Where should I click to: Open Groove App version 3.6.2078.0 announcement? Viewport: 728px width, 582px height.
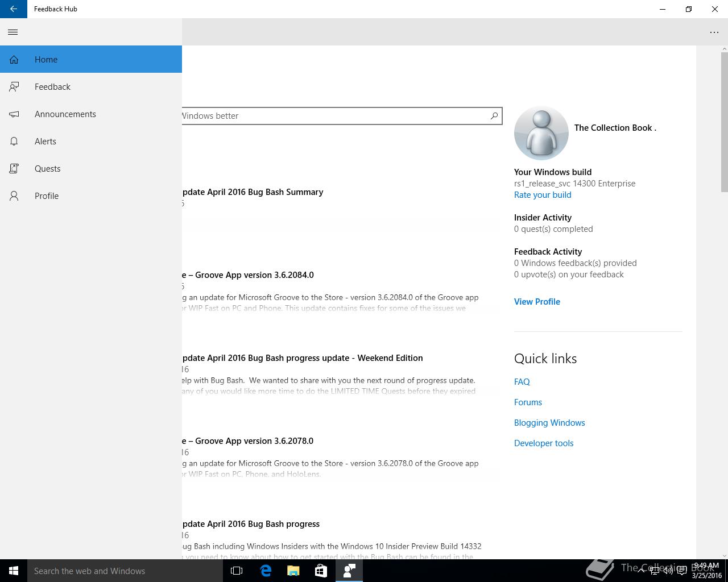coord(248,440)
